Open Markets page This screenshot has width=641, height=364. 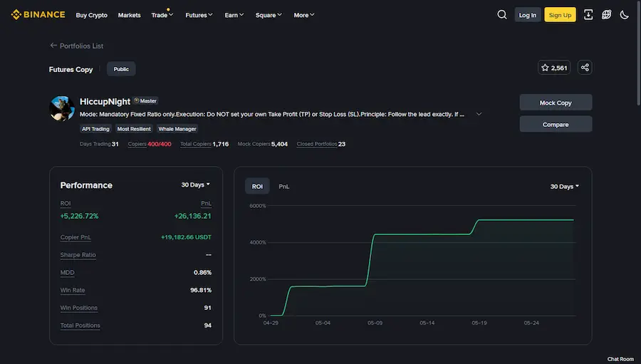(x=129, y=15)
